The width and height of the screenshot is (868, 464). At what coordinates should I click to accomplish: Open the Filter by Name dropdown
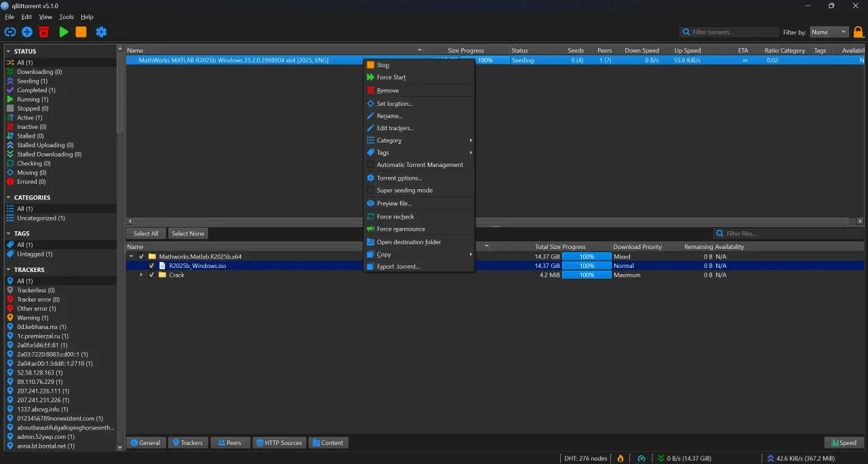pos(829,32)
